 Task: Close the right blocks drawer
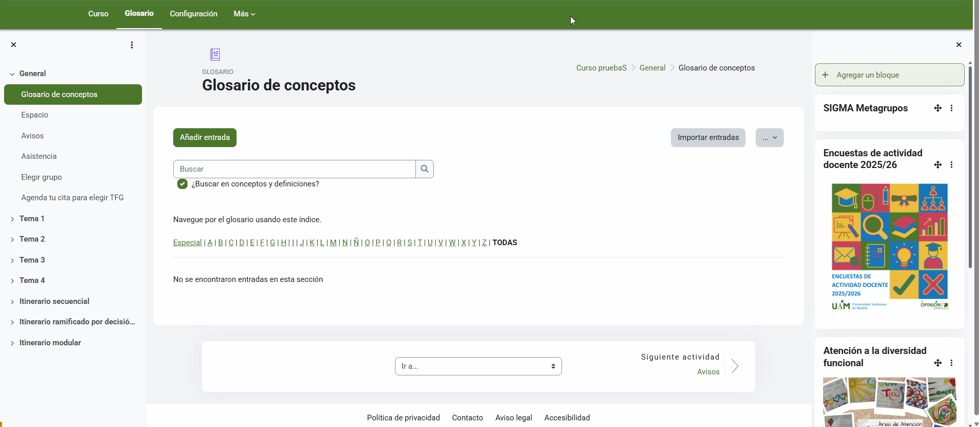pyautogui.click(x=959, y=45)
